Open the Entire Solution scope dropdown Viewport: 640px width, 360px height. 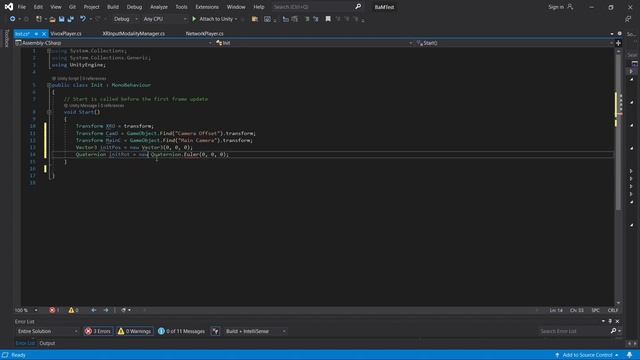(47, 331)
